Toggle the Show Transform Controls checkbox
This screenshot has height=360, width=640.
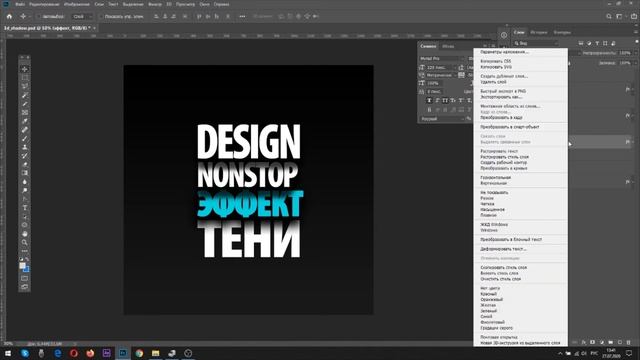tap(101, 17)
